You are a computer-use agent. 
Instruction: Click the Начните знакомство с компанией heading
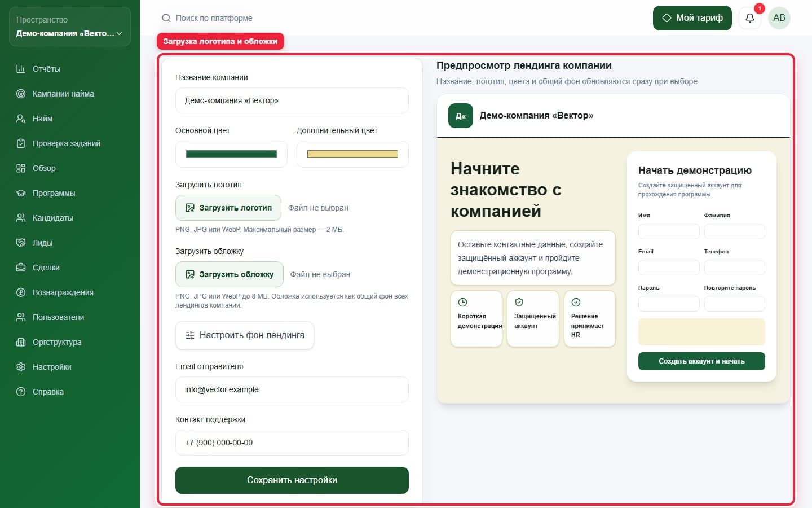[x=506, y=190]
